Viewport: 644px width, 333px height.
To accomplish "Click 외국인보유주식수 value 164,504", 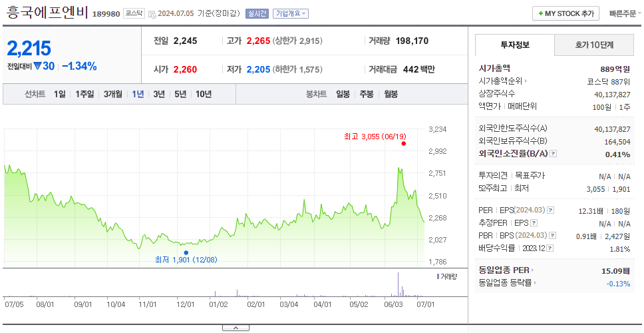I will coord(617,142).
